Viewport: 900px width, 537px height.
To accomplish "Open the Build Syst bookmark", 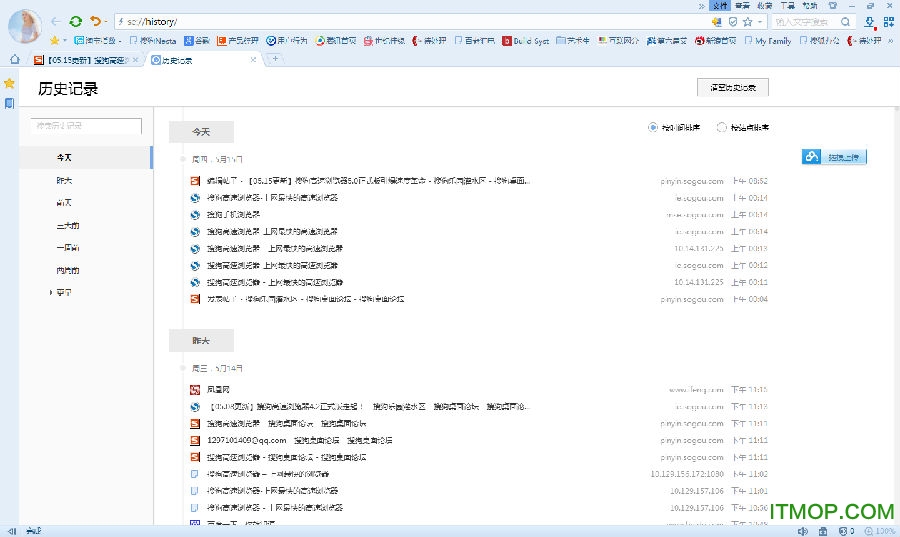I will 525,41.
